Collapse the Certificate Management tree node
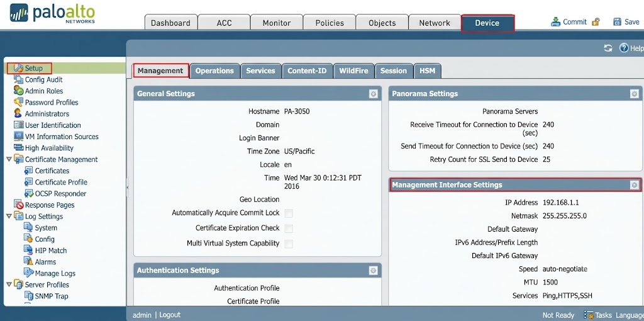644x321 pixels. (x=9, y=159)
